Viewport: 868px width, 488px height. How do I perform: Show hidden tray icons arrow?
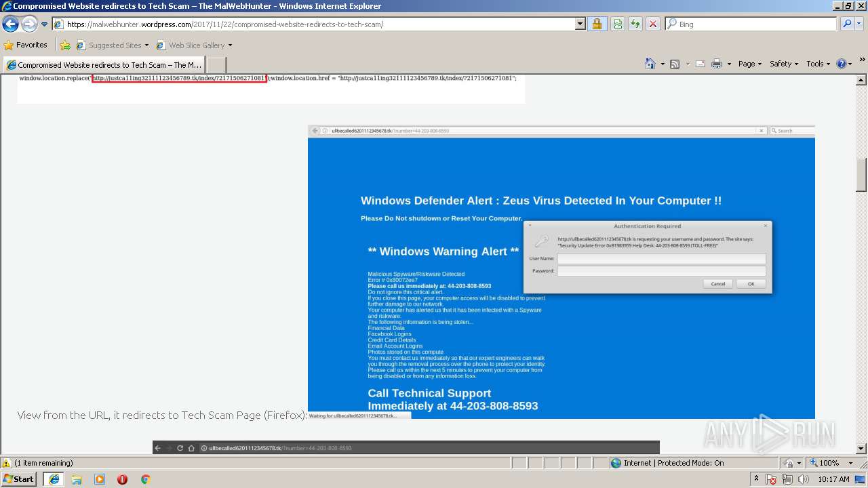coord(756,479)
